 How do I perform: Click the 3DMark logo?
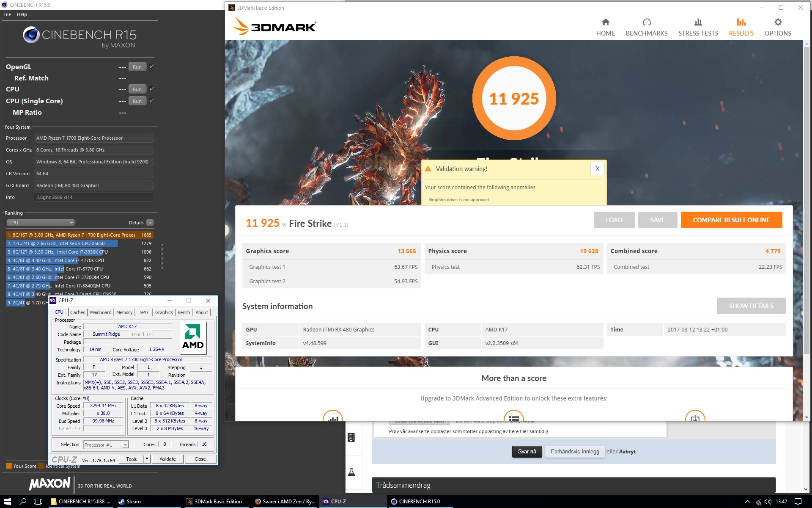[274, 26]
